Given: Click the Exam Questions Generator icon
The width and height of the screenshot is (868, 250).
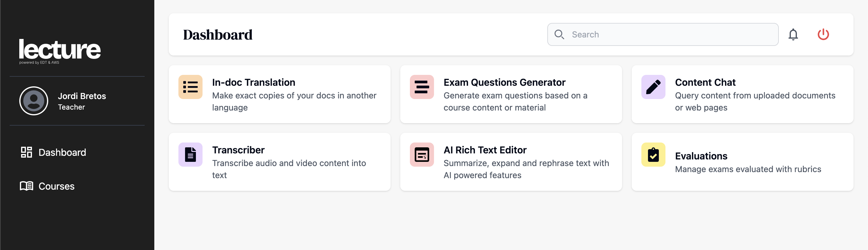Looking at the screenshot, I should [422, 87].
